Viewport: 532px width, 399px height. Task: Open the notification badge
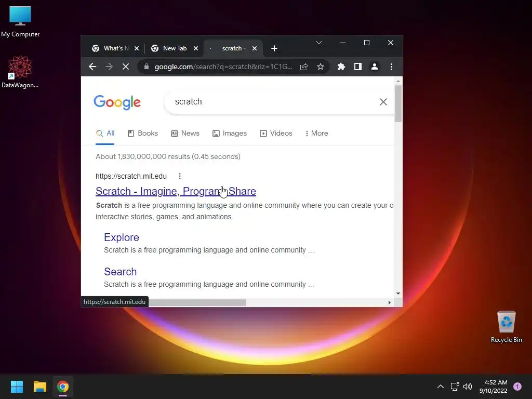(x=517, y=387)
